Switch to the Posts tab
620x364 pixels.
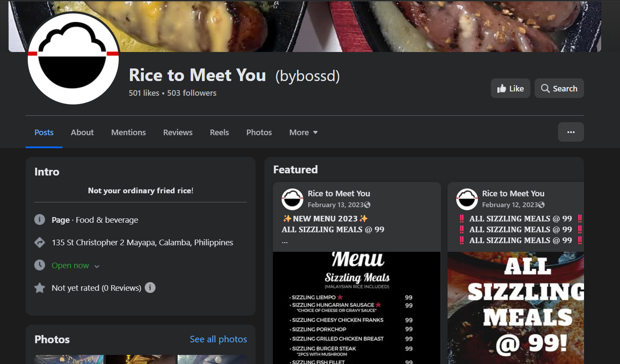44,132
